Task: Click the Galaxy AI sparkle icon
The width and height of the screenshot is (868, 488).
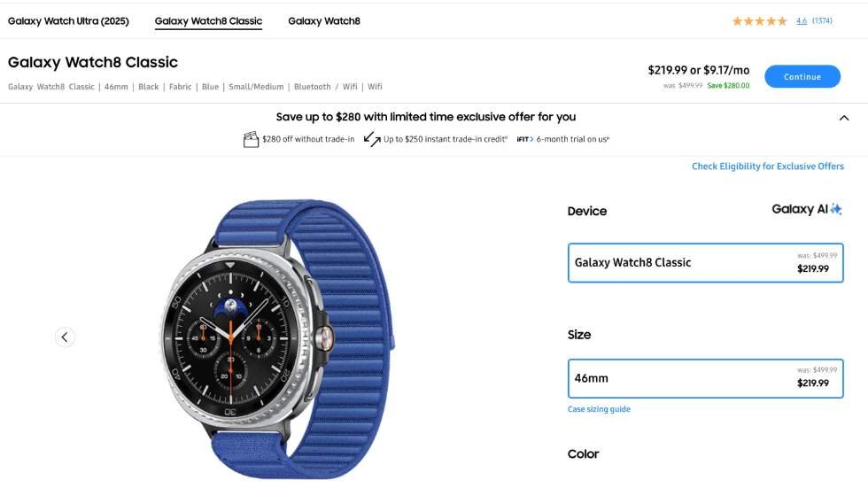Action: (x=835, y=210)
